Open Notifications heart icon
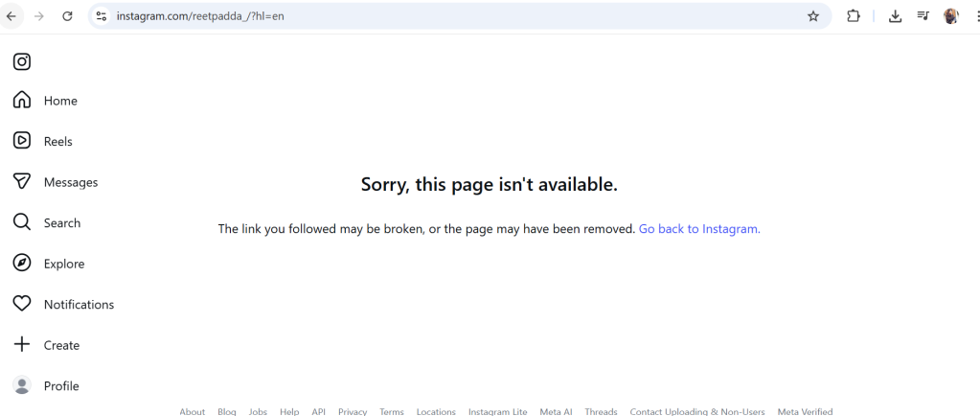The image size is (980, 416). click(22, 304)
